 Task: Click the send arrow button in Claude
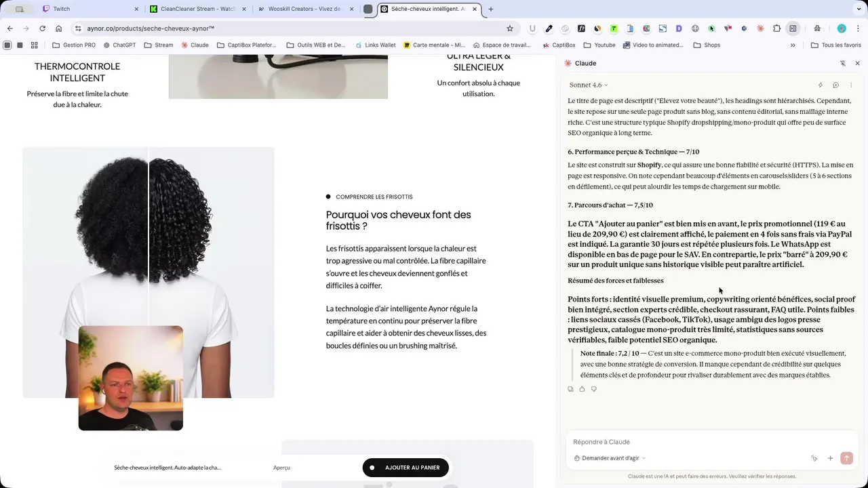pyautogui.click(x=846, y=458)
